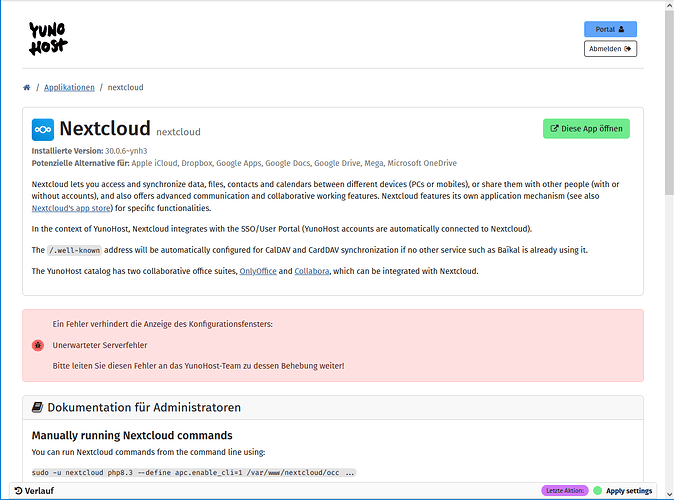Click the red error bug icon
Screen dimensions: 674x500
(38, 345)
